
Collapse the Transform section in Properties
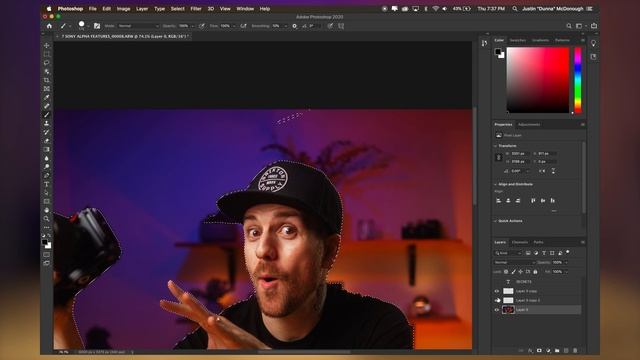(x=496, y=146)
